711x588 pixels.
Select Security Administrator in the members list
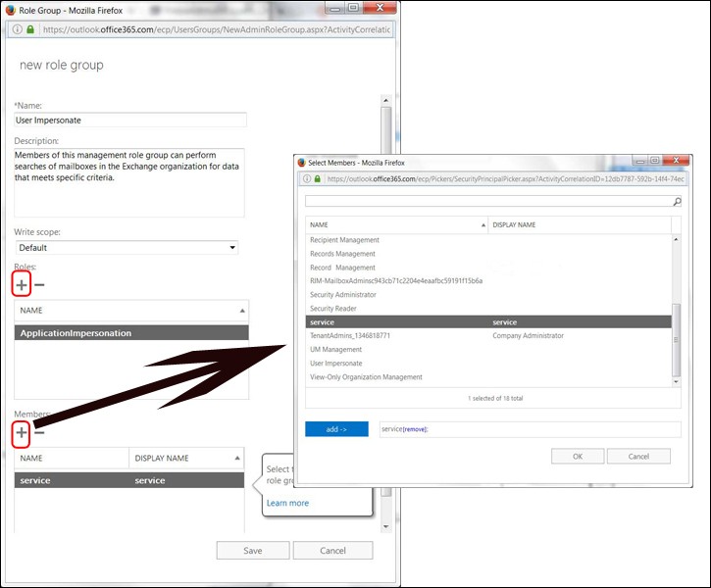click(343, 294)
